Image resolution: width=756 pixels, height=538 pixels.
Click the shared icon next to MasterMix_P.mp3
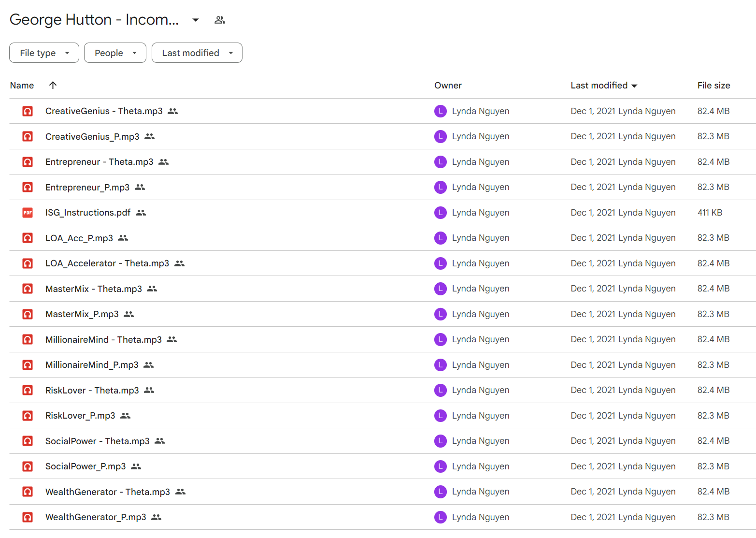tap(128, 314)
